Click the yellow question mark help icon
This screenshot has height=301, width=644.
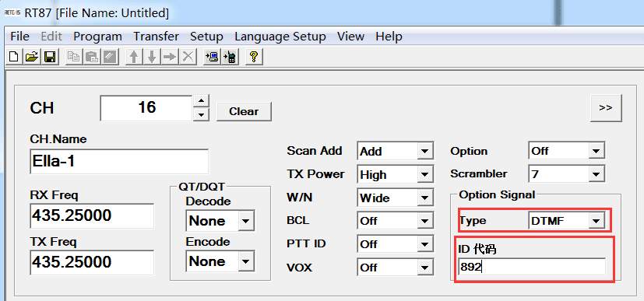coord(254,57)
